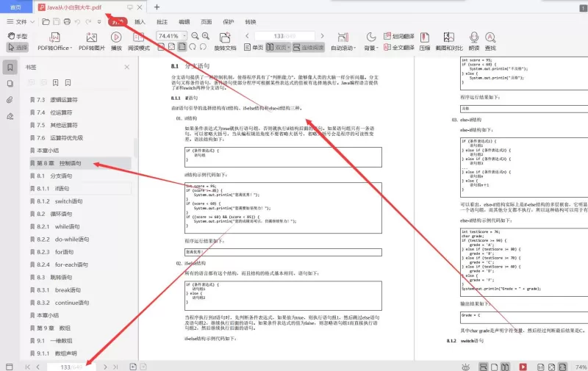Zoom out with the minus magnifier
Screen dimensions: 588x371
coord(195,36)
